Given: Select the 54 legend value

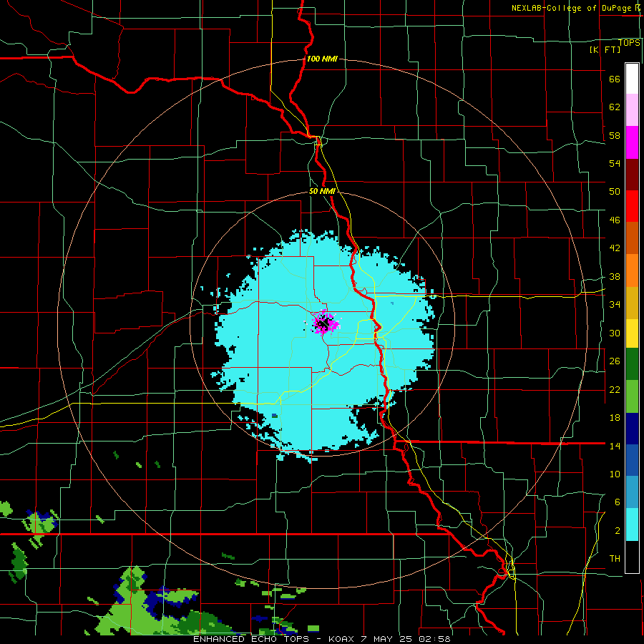Looking at the screenshot, I should point(615,163).
